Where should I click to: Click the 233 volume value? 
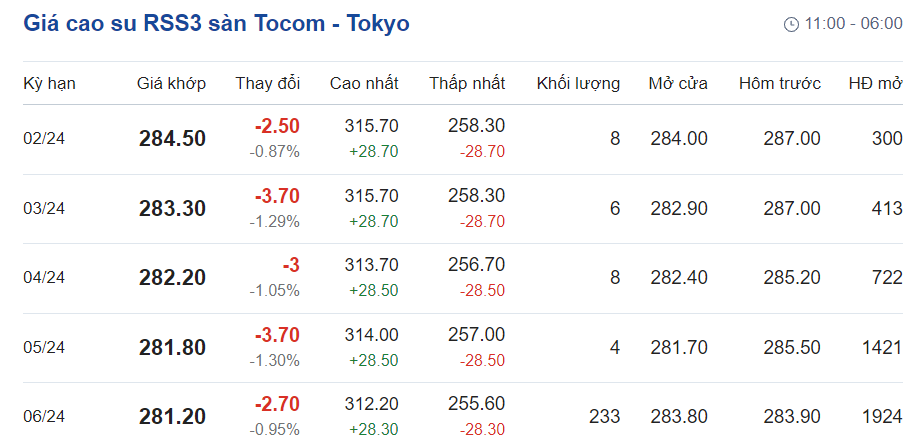coord(605,417)
